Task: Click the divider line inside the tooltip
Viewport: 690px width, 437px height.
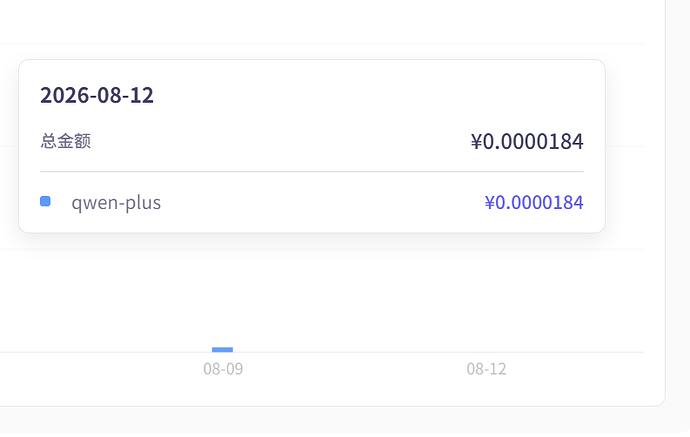Action: (312, 171)
